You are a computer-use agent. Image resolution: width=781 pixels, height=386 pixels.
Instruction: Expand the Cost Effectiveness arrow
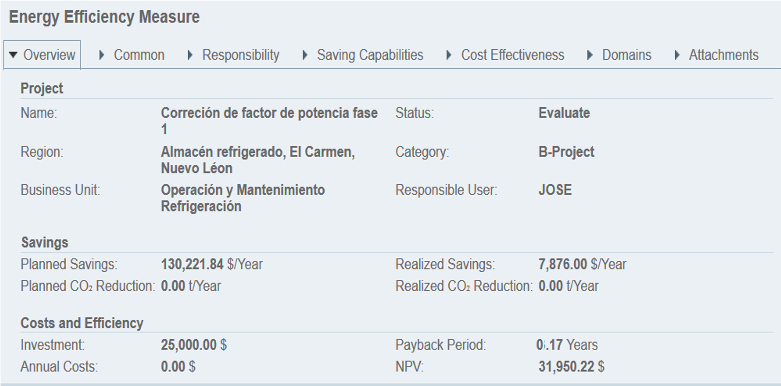click(x=448, y=55)
